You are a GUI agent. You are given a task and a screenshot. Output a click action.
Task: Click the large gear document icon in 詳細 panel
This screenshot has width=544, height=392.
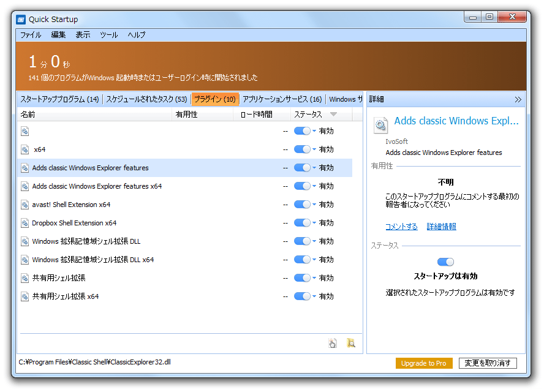[380, 125]
